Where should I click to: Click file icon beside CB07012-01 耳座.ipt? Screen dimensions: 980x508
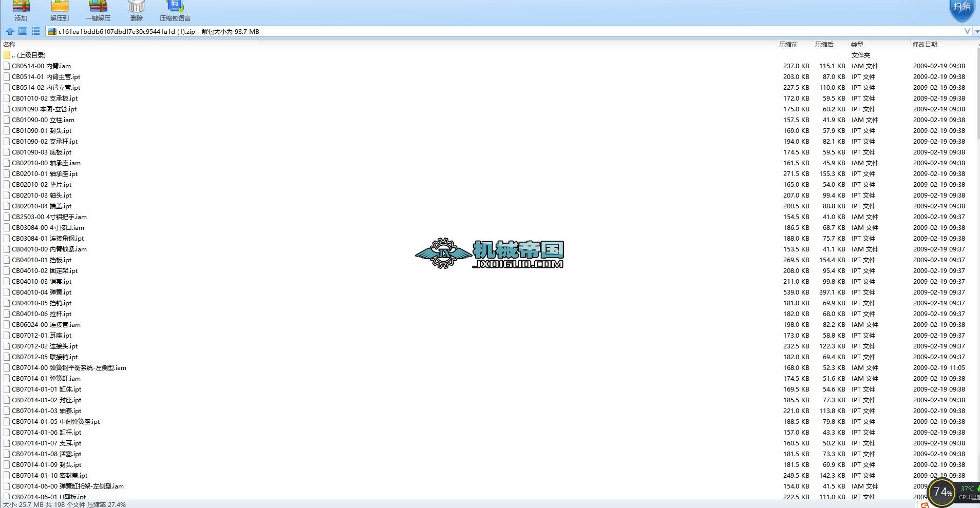pos(7,335)
